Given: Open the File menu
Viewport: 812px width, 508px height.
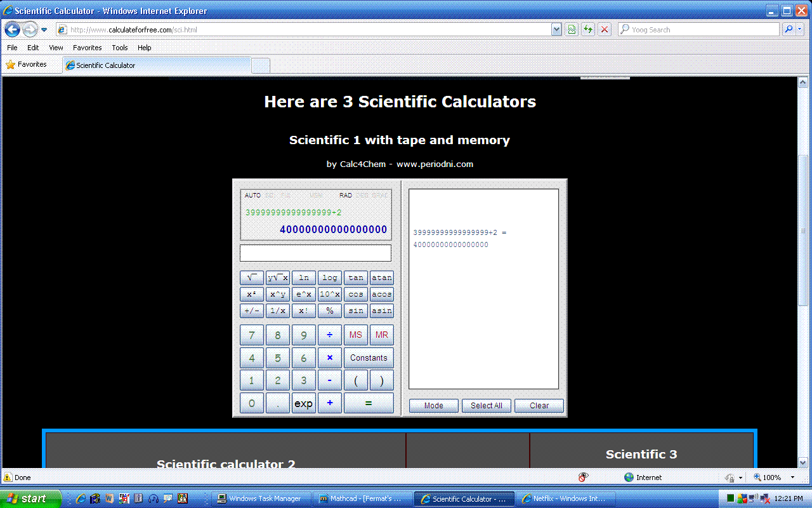Looking at the screenshot, I should 12,48.
